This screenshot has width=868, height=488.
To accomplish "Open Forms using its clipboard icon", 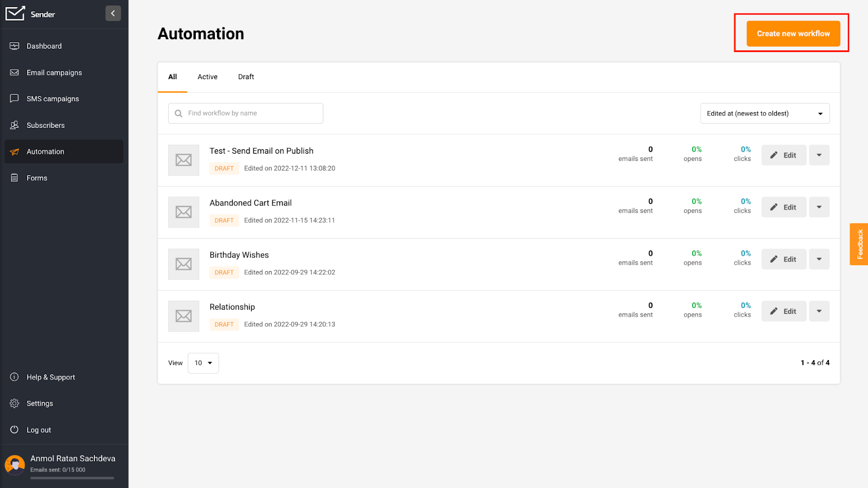I will click(14, 177).
